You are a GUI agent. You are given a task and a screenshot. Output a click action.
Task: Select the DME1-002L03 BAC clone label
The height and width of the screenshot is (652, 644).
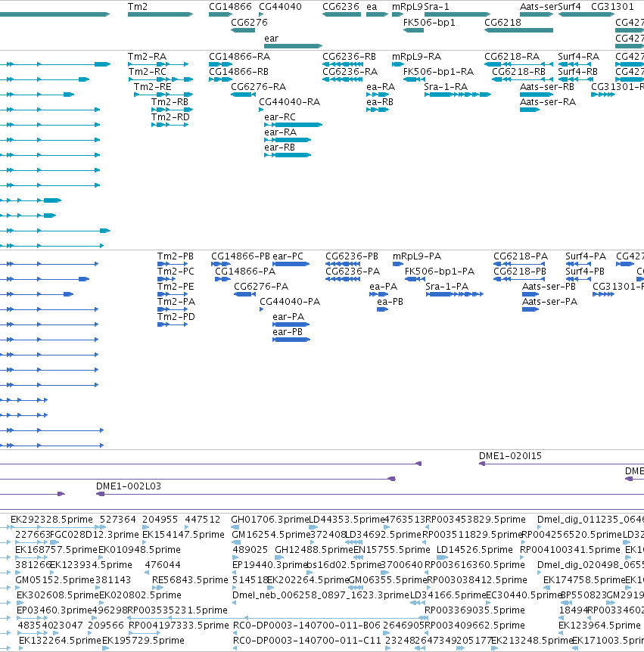point(129,486)
